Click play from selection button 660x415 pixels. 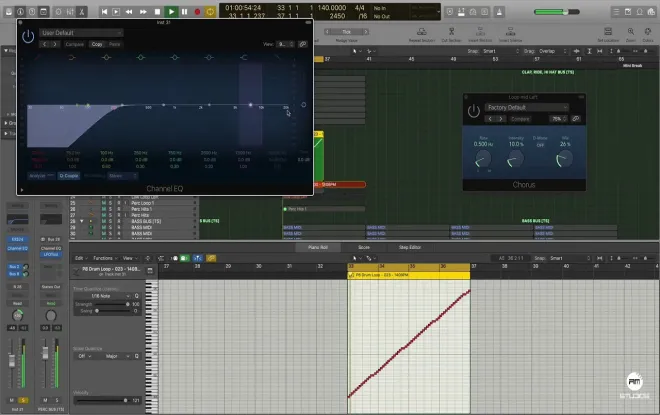click(x=116, y=12)
